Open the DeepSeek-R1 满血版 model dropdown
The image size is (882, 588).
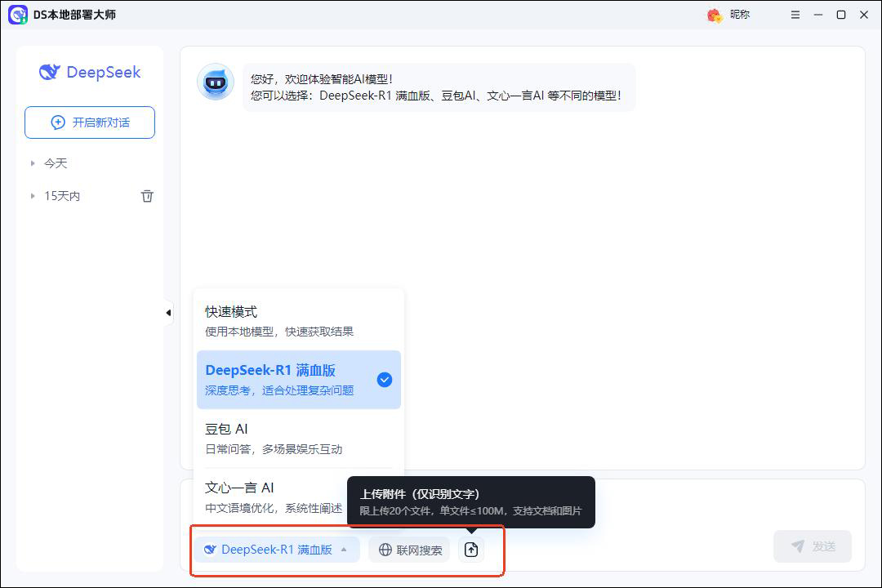(275, 550)
